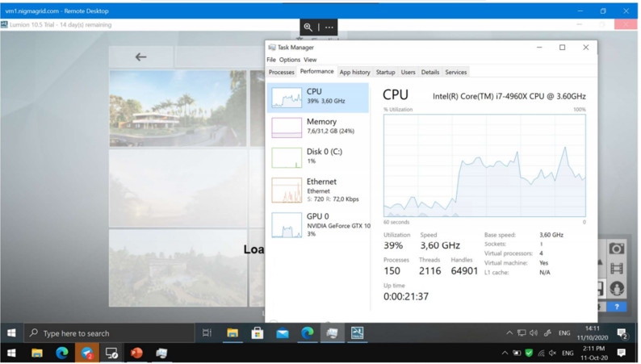Open File Explorer in the local bottom taskbar
This screenshot has width=641, height=364.
37,354
